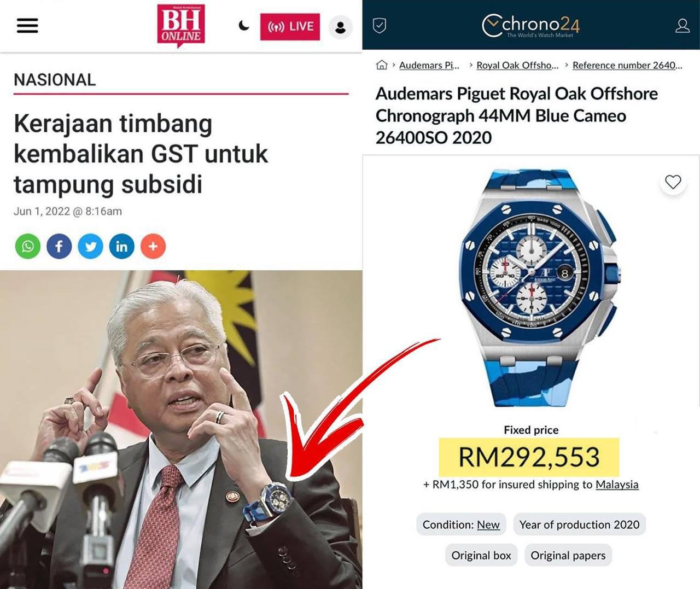
Task: Open the LIVE broadcast button
Action: pos(290,26)
